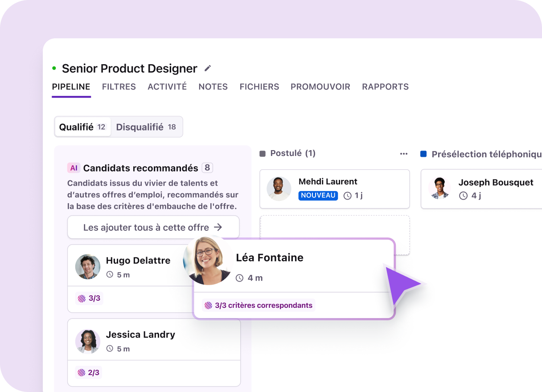Select the Disqualifié segment
542x392 pixels.
(146, 127)
